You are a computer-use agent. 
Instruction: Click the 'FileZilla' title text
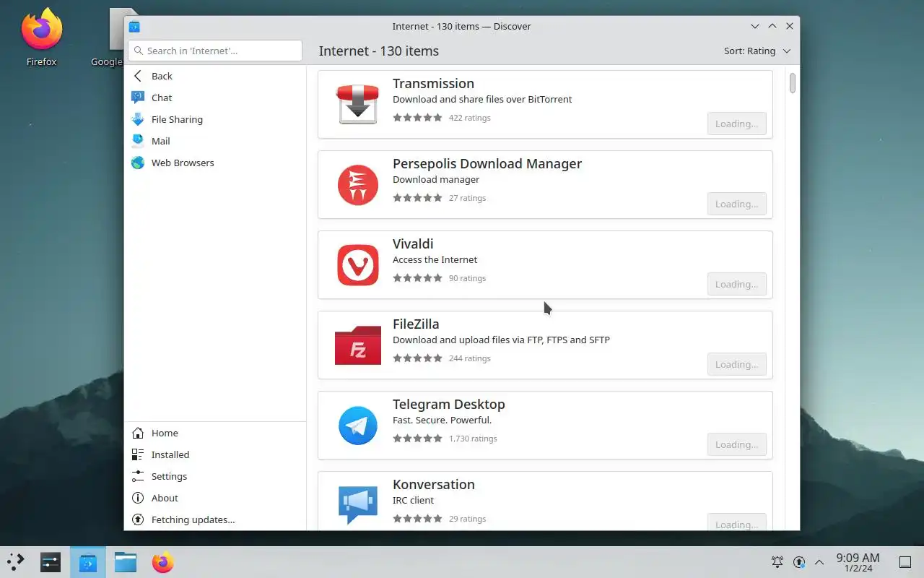(416, 324)
